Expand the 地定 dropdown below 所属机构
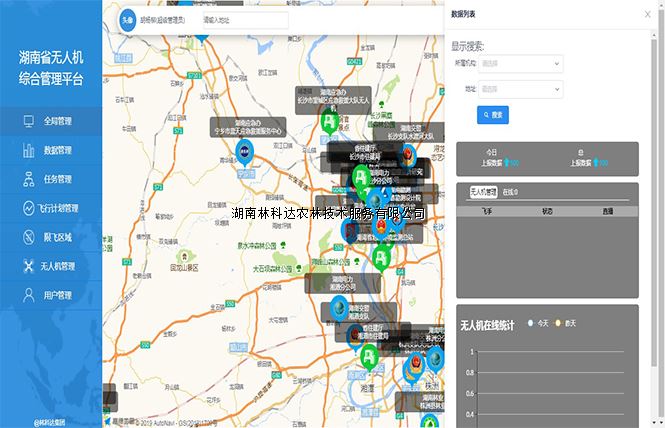 (x=520, y=89)
